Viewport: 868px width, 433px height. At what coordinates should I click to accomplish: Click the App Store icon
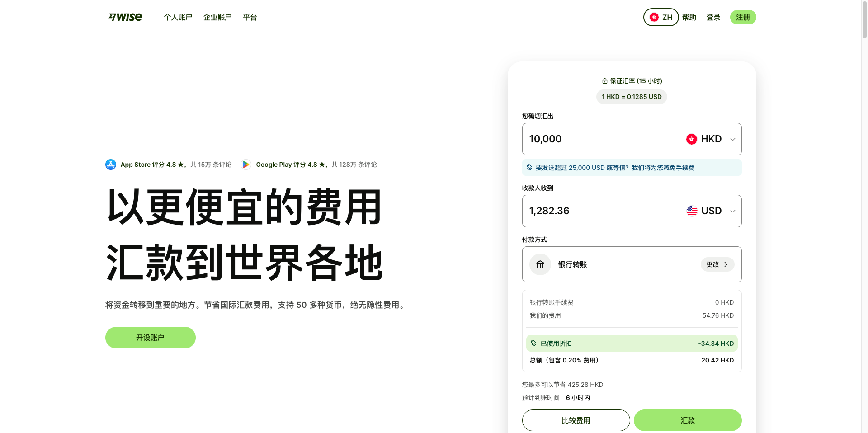point(111,165)
